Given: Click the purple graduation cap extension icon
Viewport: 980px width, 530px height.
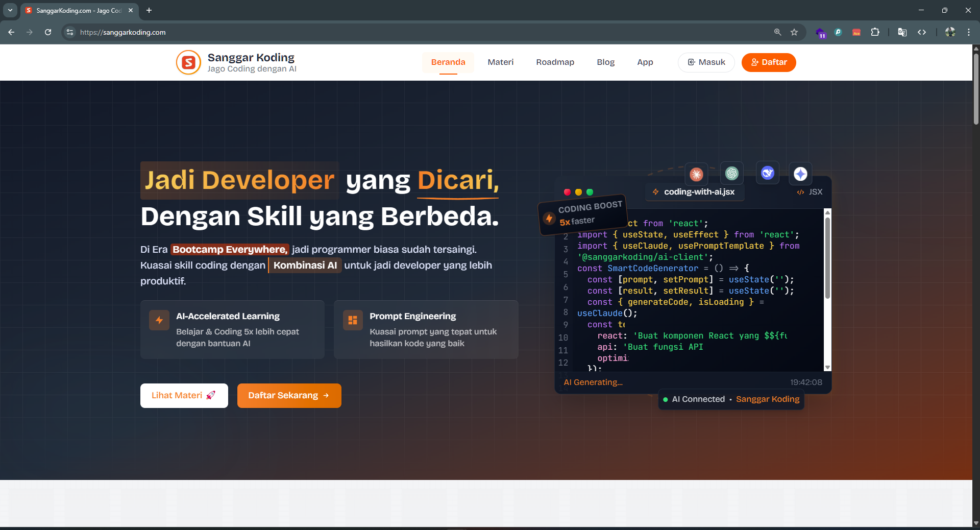Looking at the screenshot, I should pyautogui.click(x=820, y=33).
